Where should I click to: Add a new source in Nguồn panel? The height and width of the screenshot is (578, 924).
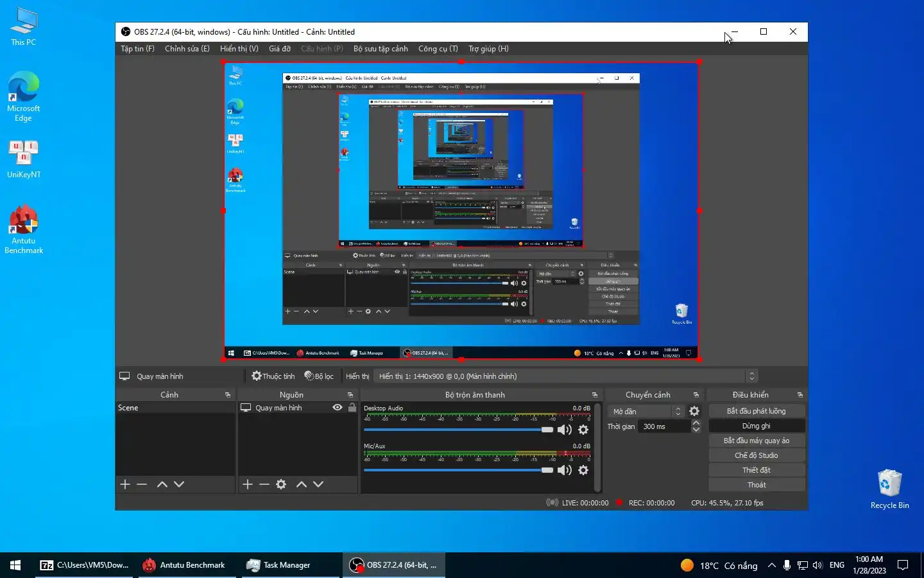(x=248, y=484)
